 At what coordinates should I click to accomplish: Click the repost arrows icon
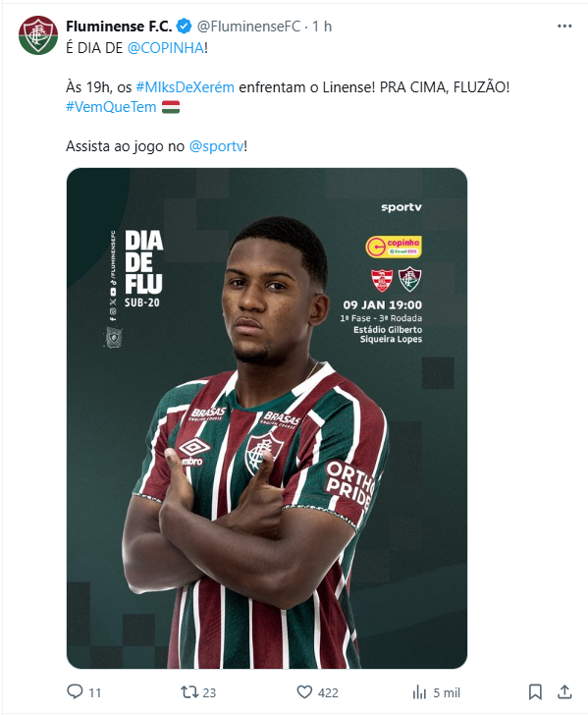[x=189, y=691]
